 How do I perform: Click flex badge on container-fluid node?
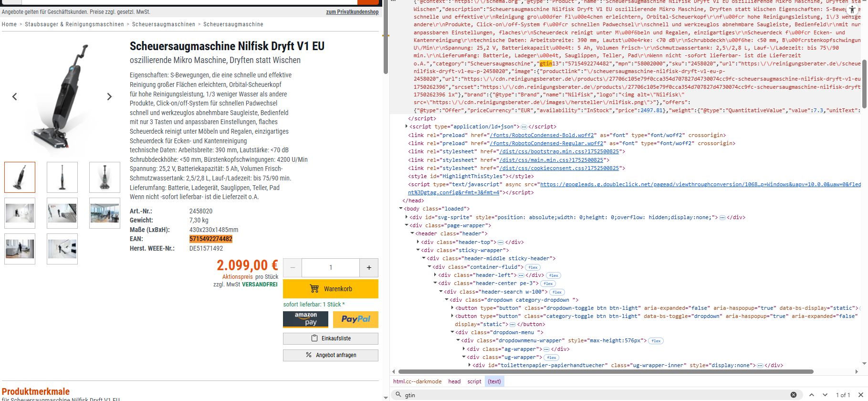[x=533, y=267]
